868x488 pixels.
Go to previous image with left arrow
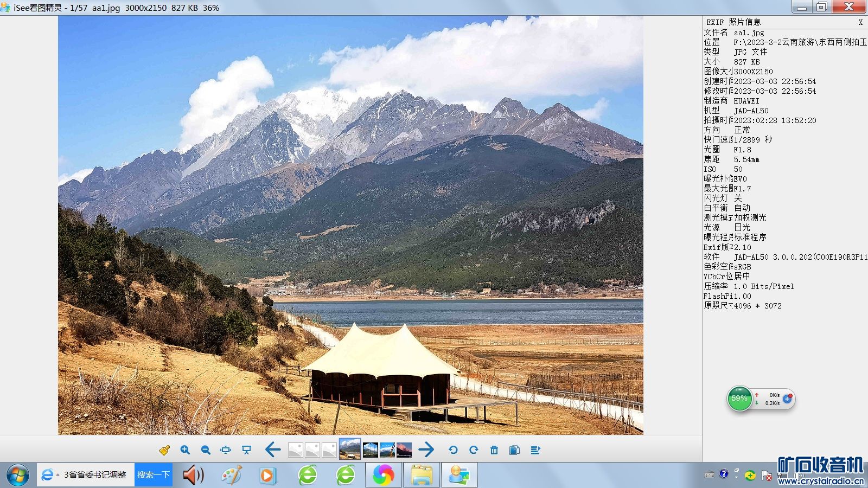(x=273, y=450)
